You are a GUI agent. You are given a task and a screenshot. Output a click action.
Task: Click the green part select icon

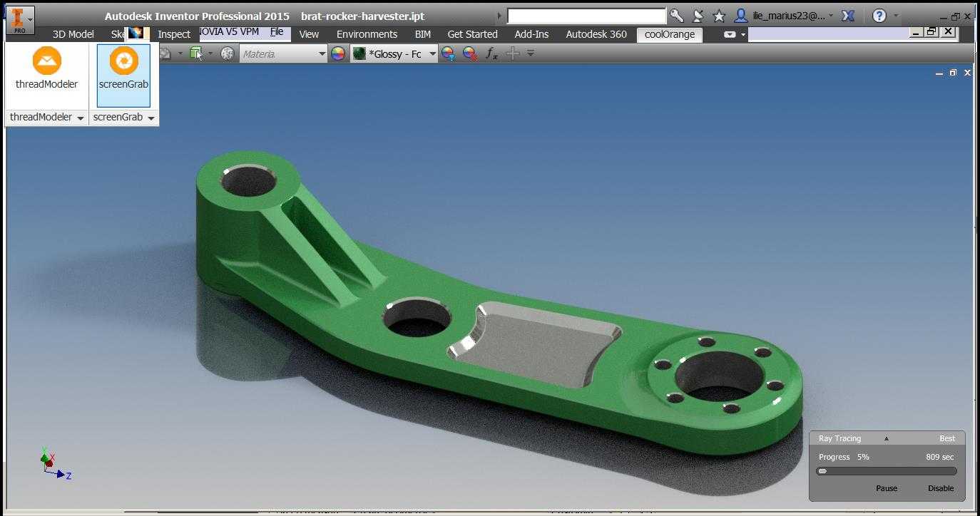[x=197, y=53]
